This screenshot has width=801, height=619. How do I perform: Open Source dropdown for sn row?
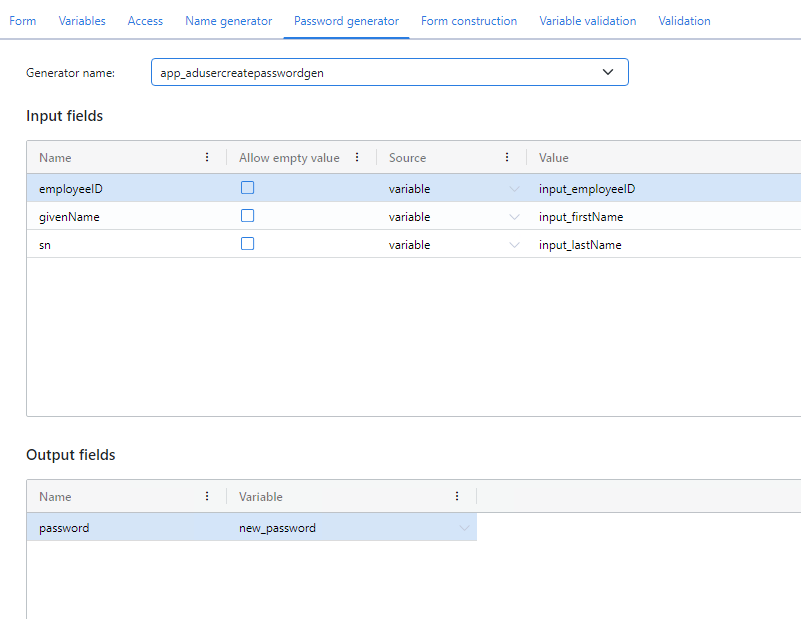[x=514, y=245]
